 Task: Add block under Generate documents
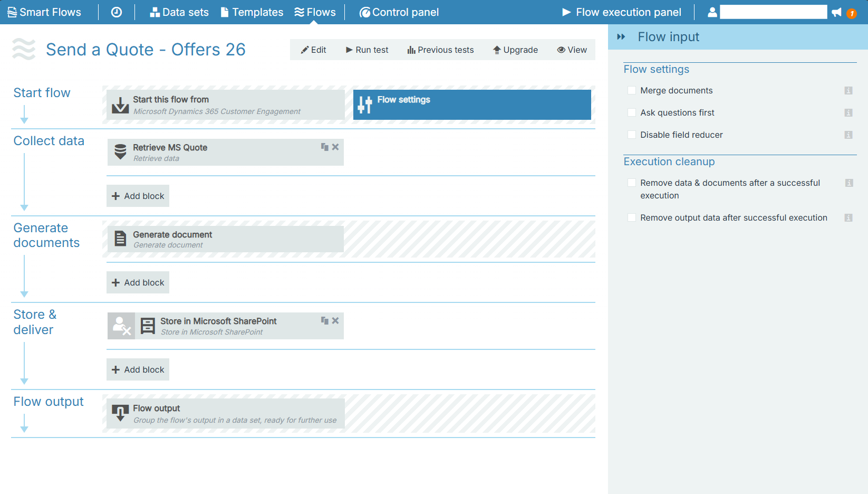pyautogui.click(x=138, y=283)
